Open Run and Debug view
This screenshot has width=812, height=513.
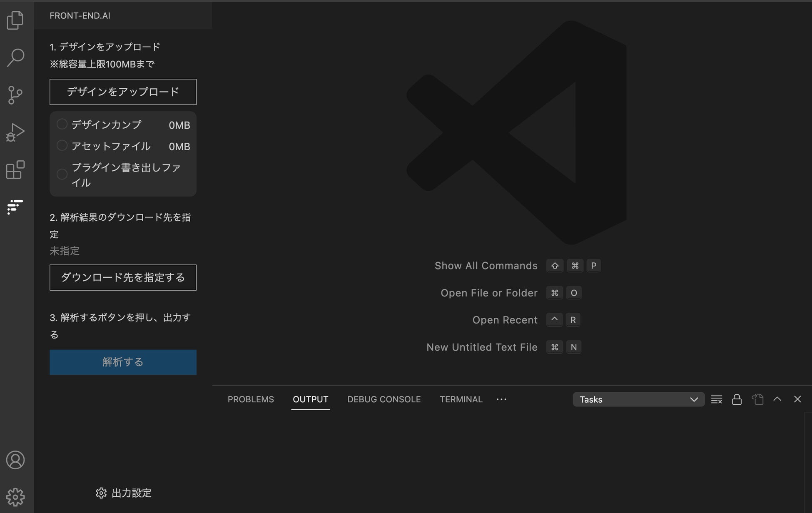pyautogui.click(x=15, y=132)
